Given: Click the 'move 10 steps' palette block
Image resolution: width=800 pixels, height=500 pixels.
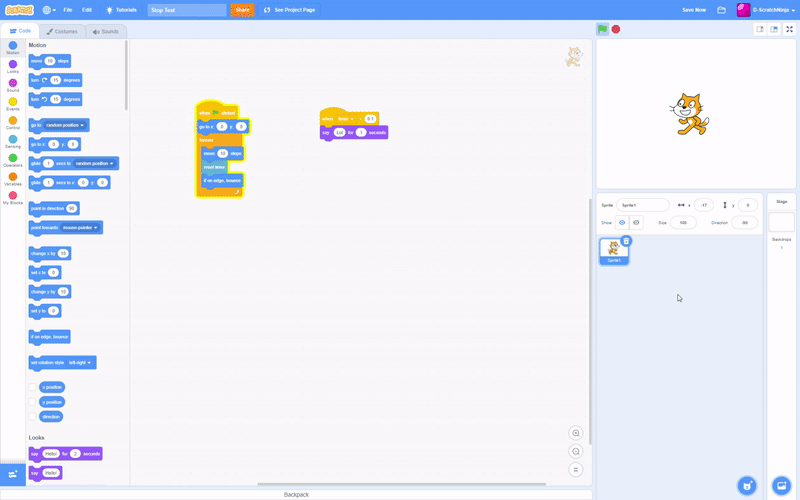Looking at the screenshot, I should (x=49, y=61).
